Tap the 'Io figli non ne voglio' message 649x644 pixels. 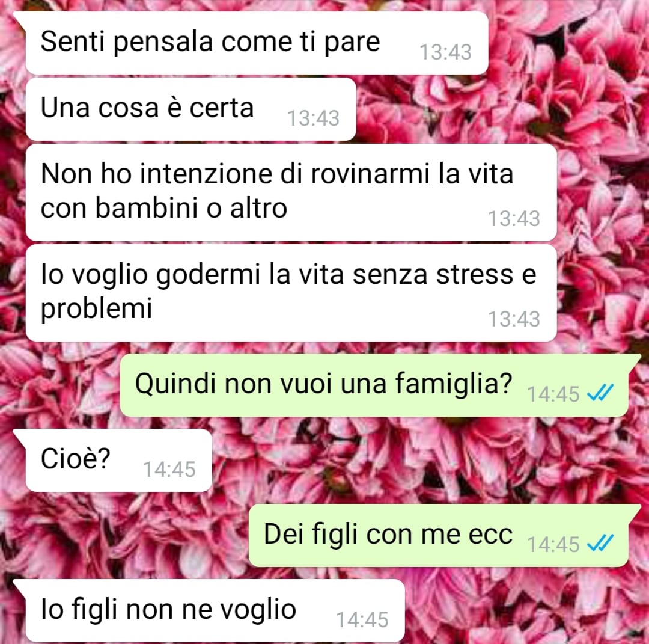point(215,611)
